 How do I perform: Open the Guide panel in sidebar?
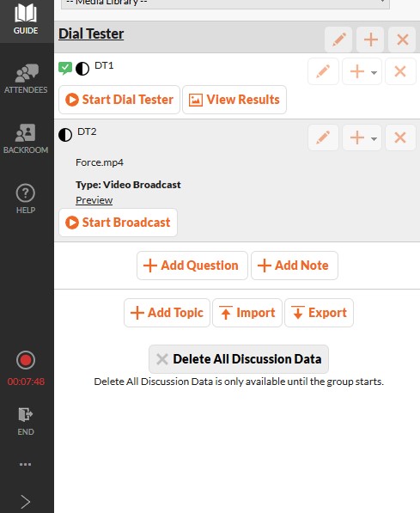(x=26, y=20)
